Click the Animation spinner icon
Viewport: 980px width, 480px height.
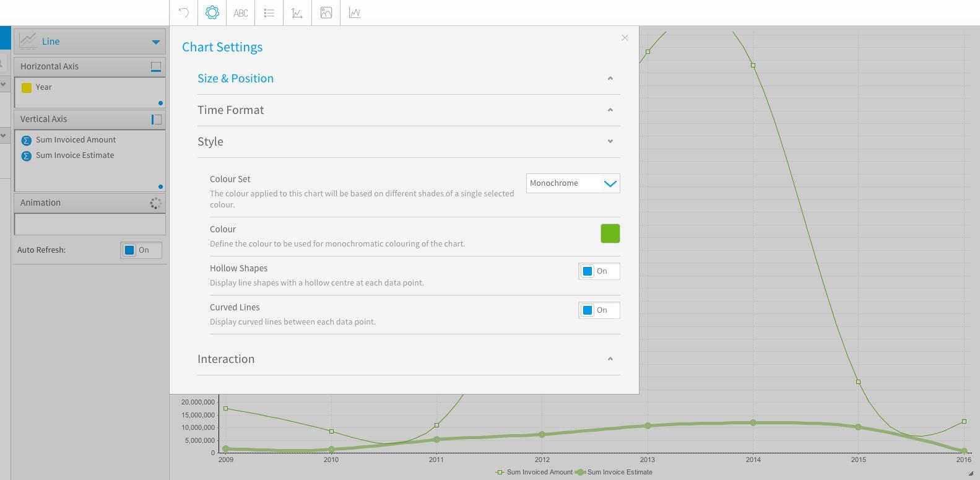(155, 203)
